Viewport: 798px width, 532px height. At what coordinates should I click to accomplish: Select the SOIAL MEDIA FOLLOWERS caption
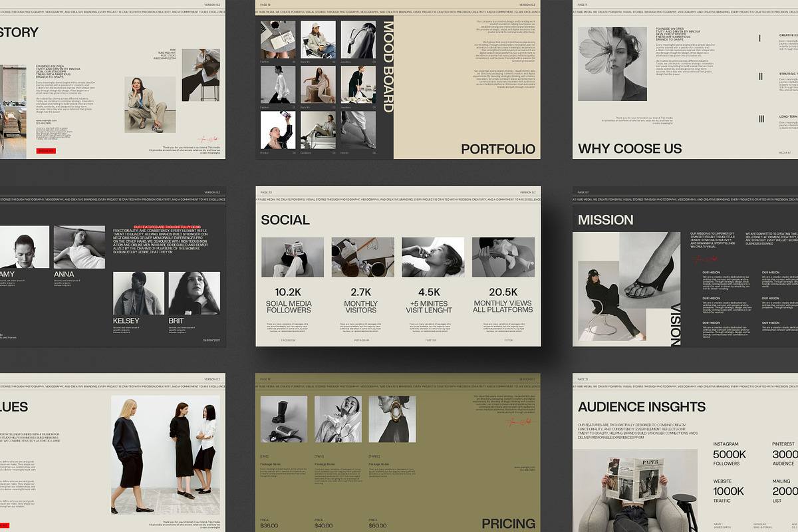click(289, 307)
